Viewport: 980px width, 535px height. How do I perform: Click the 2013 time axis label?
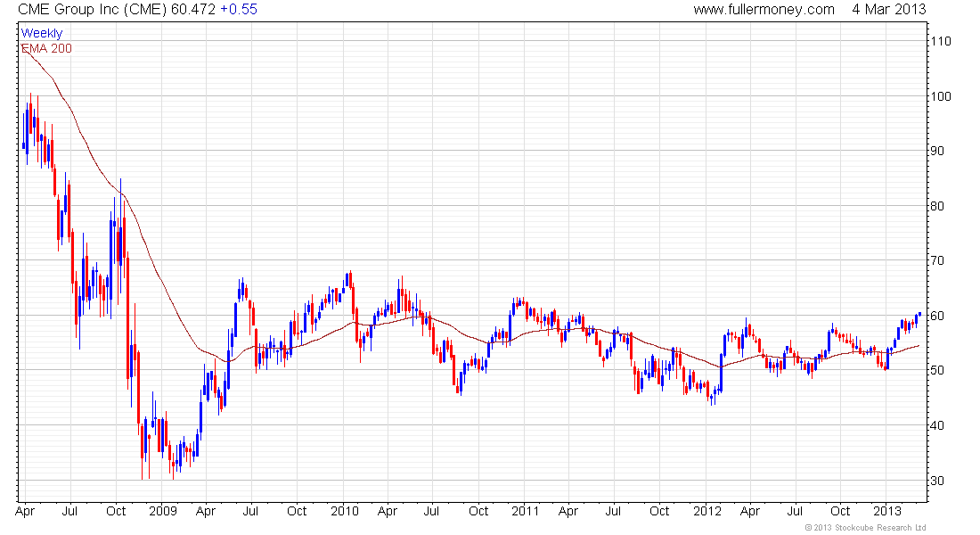(x=887, y=511)
